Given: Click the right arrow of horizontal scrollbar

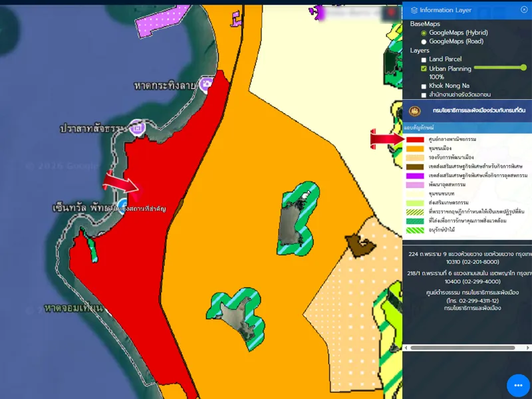Looking at the screenshot, I should click(x=527, y=348).
